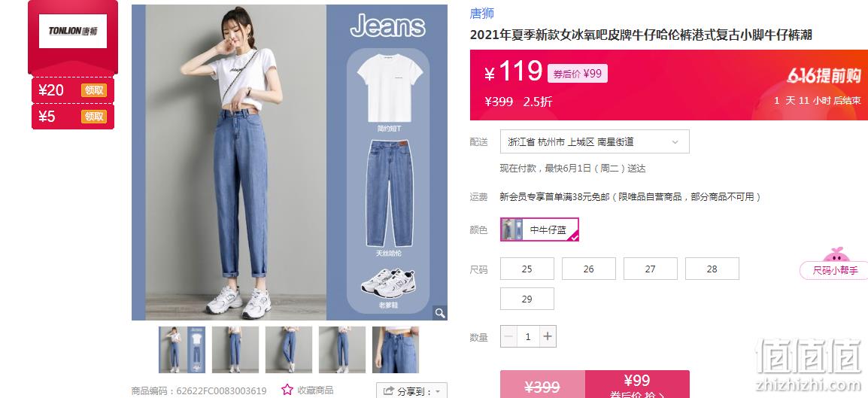868x398 pixels.
Task: Click the pink 尺码小帮手 size helper mascot
Action: (x=833, y=263)
